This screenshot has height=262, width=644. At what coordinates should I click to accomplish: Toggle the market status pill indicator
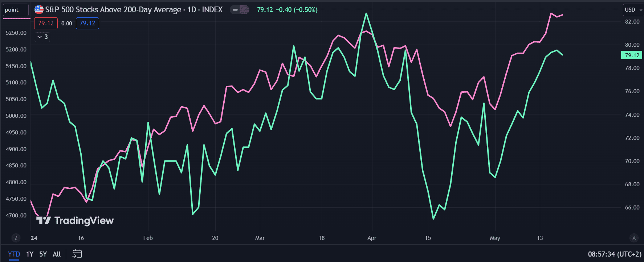(240, 10)
